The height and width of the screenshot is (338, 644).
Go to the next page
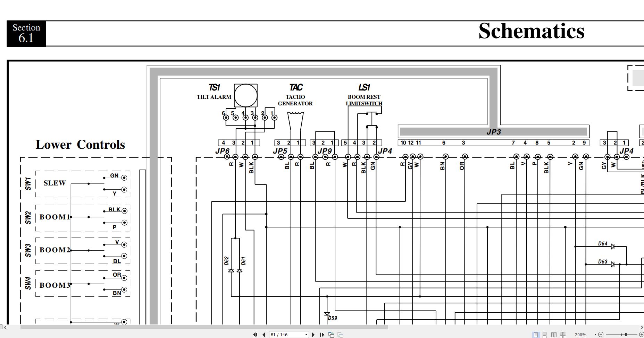tap(313, 335)
